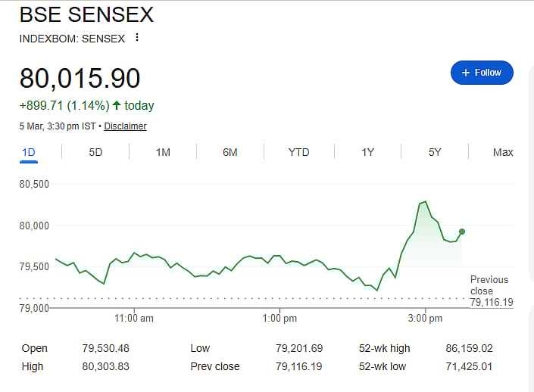Image resolution: width=534 pixels, height=392 pixels.
Task: Show the Max chart range
Action: point(503,152)
